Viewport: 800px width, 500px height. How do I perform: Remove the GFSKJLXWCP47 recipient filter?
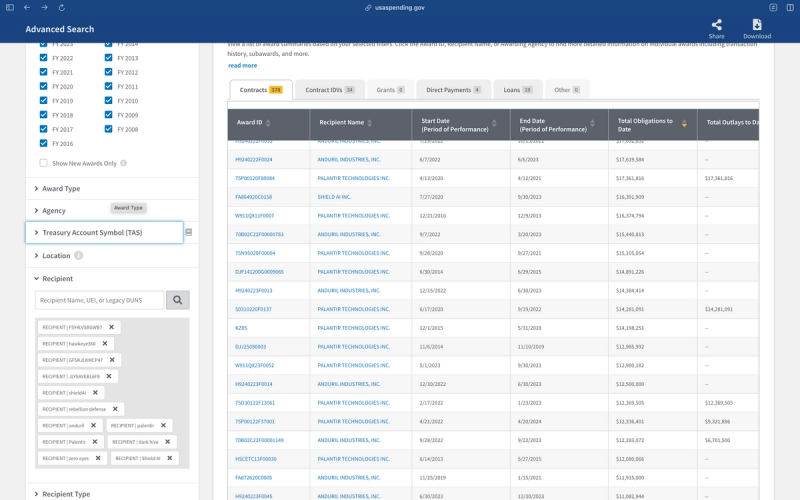(x=112, y=360)
